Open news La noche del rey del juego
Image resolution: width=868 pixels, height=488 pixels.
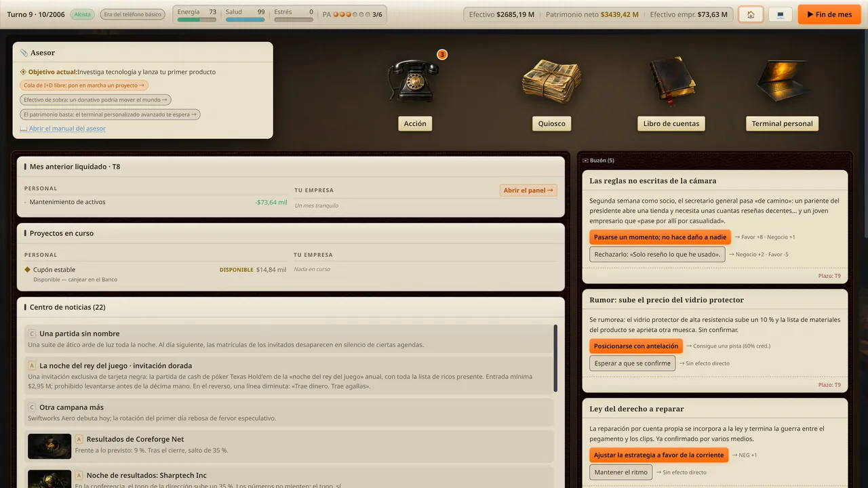[x=289, y=376]
